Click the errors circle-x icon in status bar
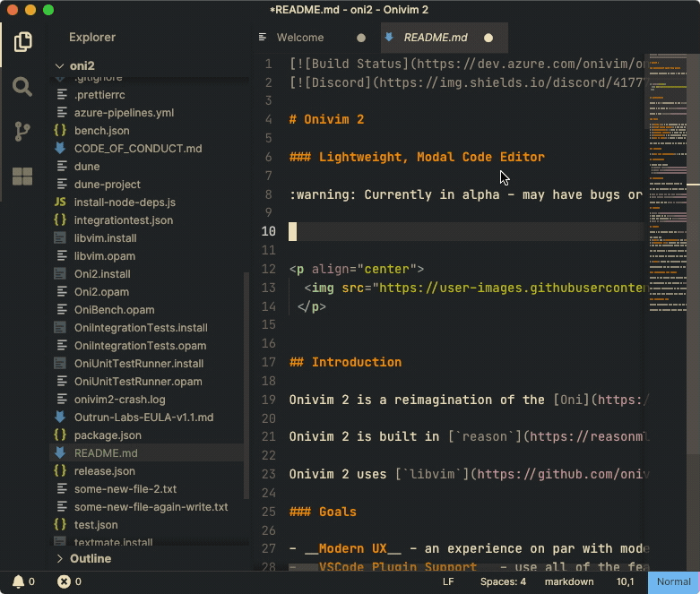700x594 pixels. click(x=64, y=581)
